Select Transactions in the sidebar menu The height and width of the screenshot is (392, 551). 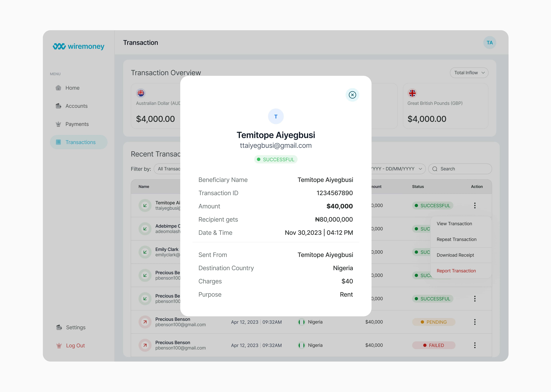pyautogui.click(x=79, y=142)
